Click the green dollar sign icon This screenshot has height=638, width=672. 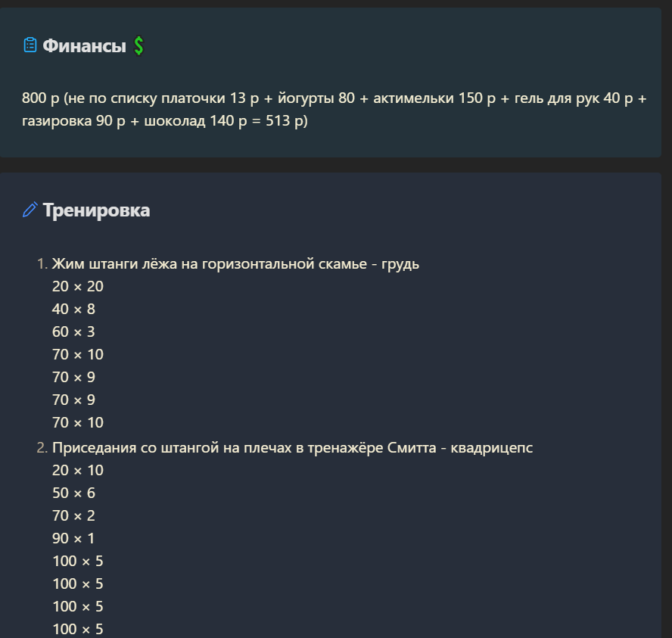point(138,45)
